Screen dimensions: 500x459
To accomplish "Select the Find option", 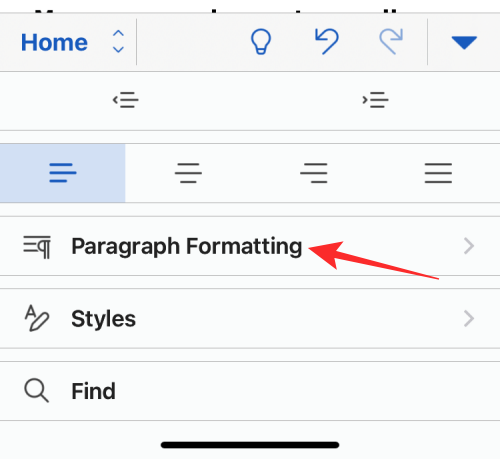I will pos(250,391).
